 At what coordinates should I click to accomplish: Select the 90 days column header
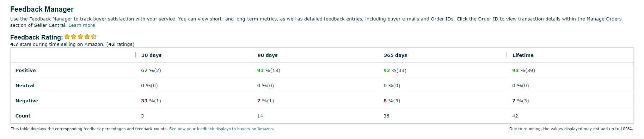point(267,55)
